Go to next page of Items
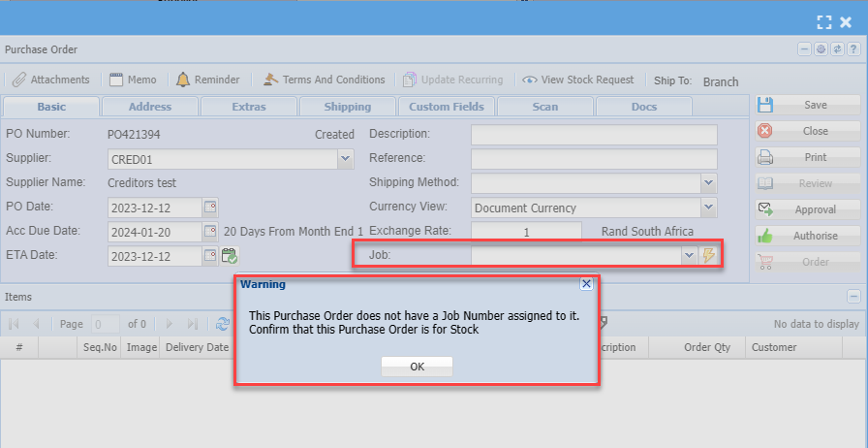The width and height of the screenshot is (868, 448). [170, 324]
